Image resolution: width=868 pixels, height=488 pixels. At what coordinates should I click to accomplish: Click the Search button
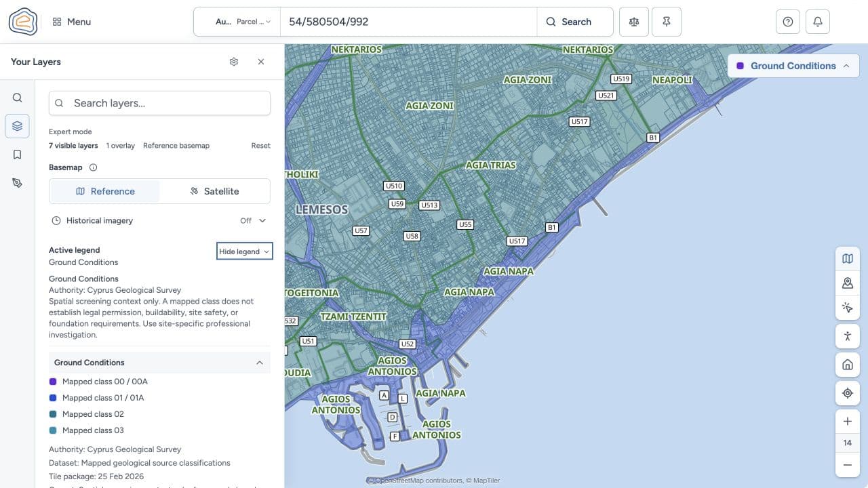click(569, 22)
